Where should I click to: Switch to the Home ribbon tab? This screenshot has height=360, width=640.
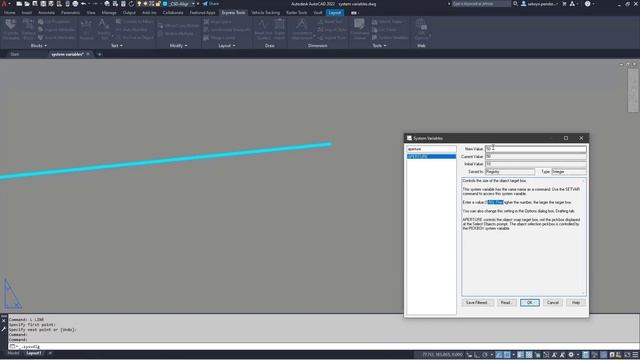9,13
